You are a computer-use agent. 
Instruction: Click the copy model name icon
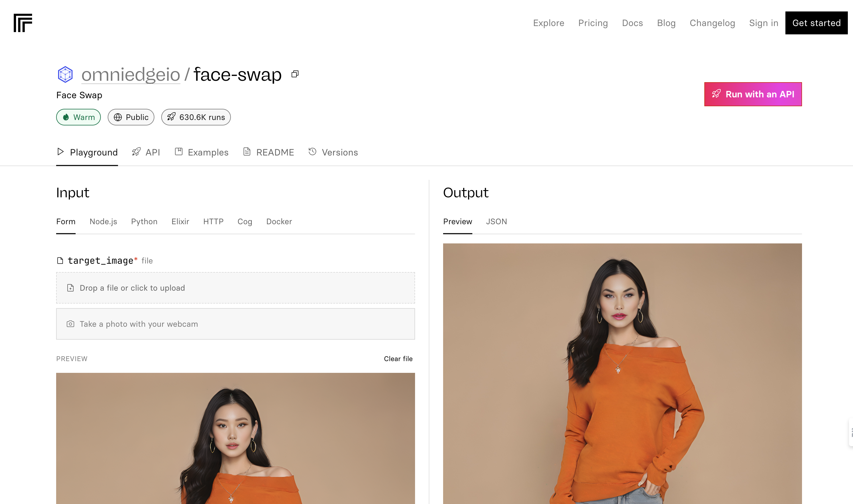295,74
